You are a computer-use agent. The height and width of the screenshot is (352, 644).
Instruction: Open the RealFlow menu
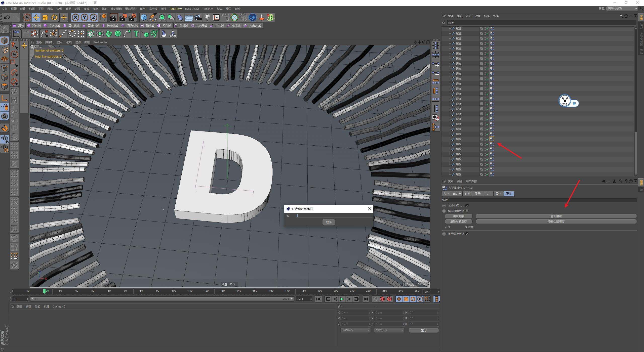point(176,9)
